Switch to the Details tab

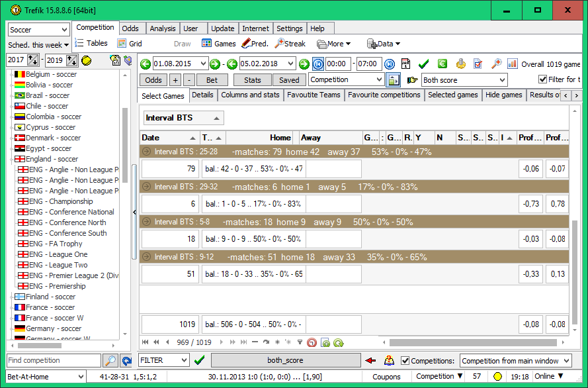tap(202, 95)
